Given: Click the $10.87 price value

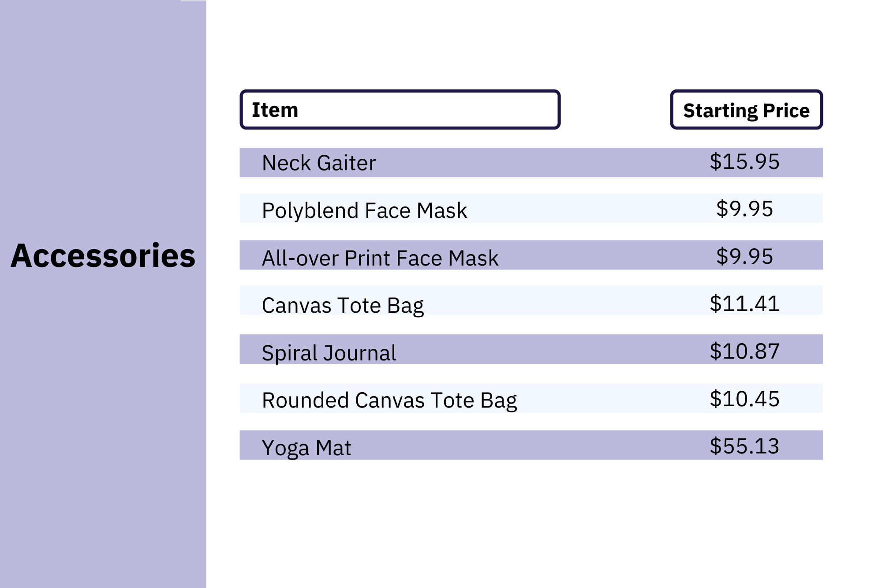Looking at the screenshot, I should [744, 351].
